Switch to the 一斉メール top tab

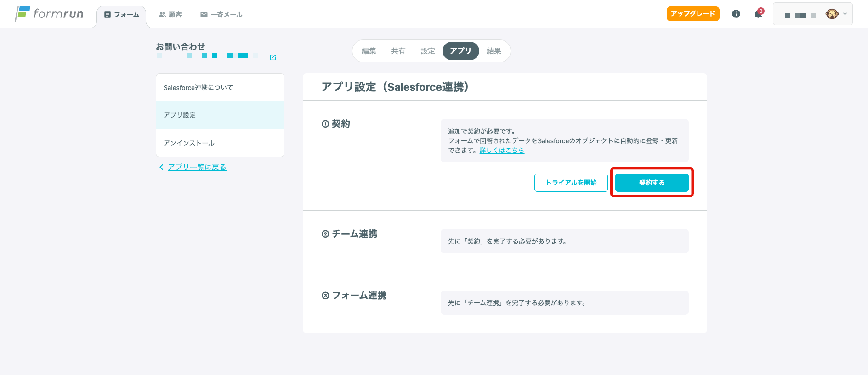(x=221, y=15)
